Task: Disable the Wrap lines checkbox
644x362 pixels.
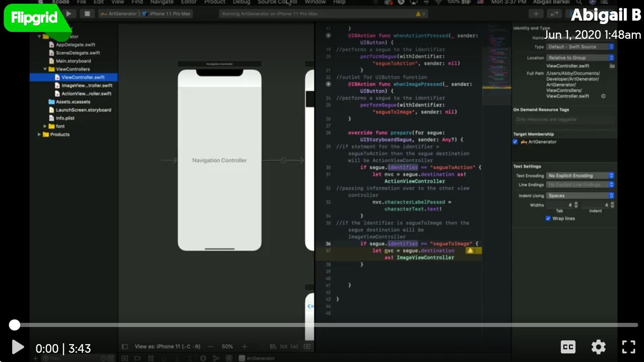Action: point(548,218)
